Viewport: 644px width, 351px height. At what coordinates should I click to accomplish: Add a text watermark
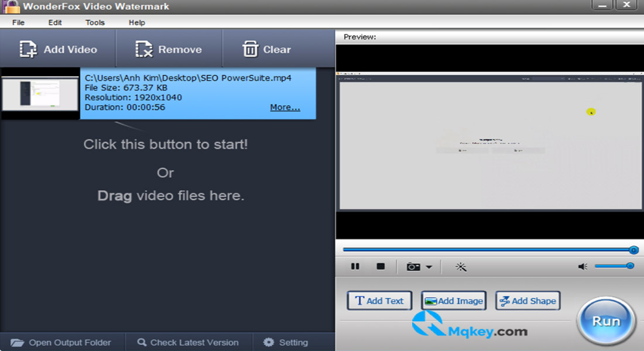tap(379, 301)
